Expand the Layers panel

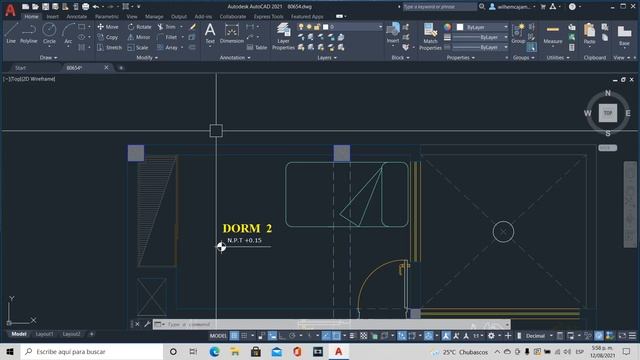pos(327,58)
